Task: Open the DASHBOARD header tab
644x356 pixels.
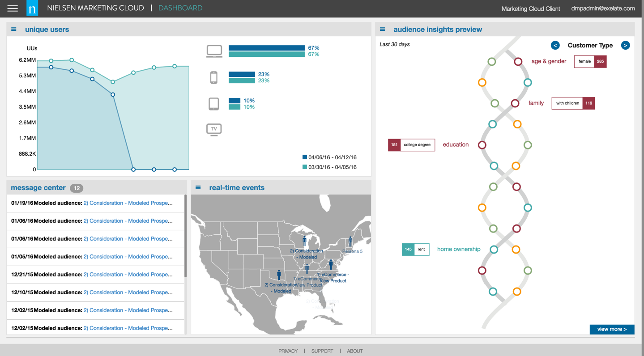Action: pos(180,8)
